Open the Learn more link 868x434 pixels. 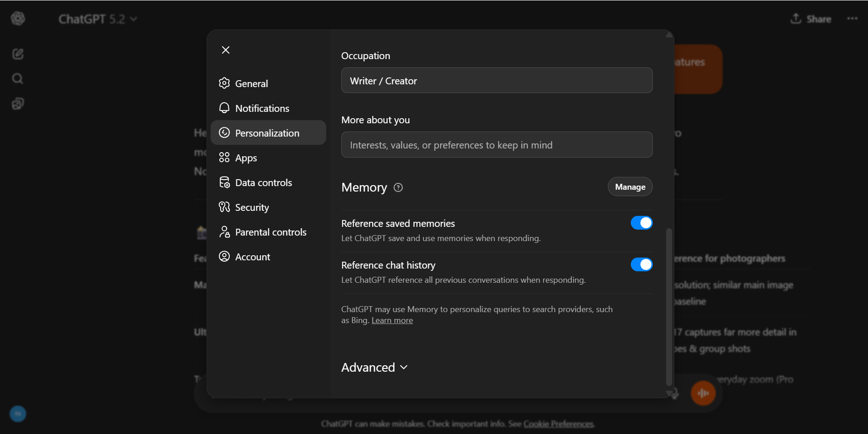click(392, 320)
